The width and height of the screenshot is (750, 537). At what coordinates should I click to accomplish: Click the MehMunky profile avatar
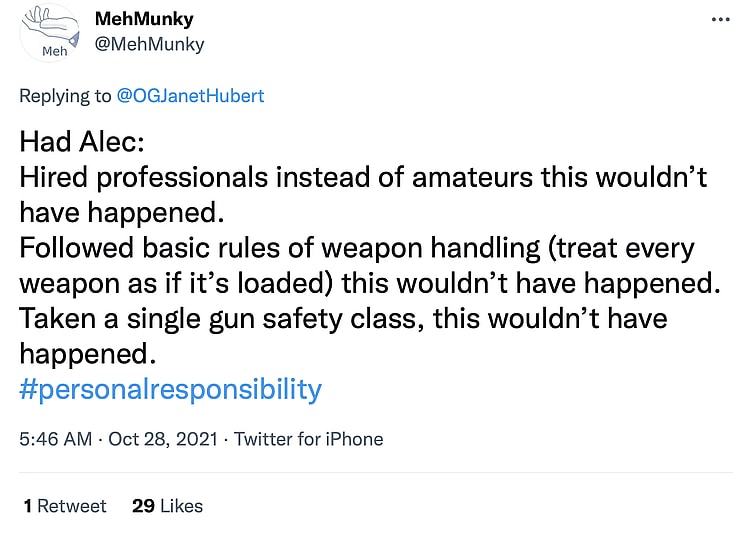(x=49, y=33)
